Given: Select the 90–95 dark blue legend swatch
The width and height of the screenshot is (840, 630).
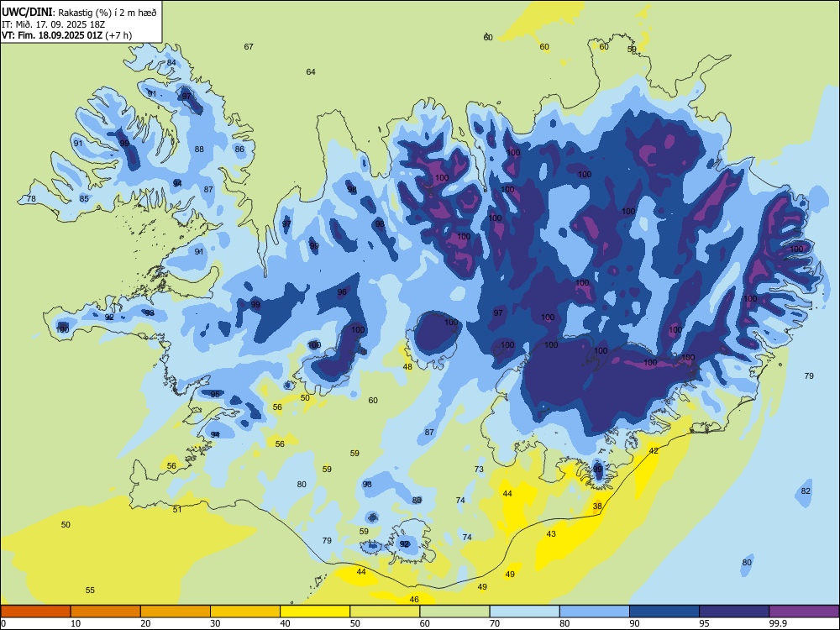Looking at the screenshot, I should (664, 612).
